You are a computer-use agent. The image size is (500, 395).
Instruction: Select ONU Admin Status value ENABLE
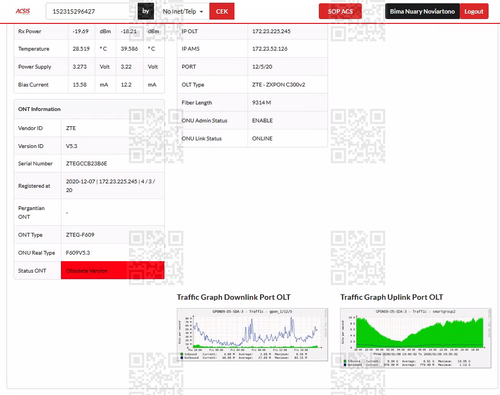pos(262,120)
